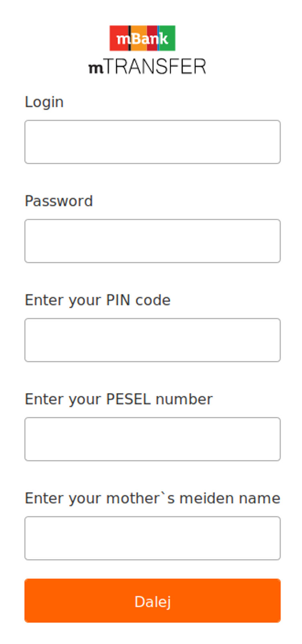Click the "Enter your PESEL number" label

(118, 399)
